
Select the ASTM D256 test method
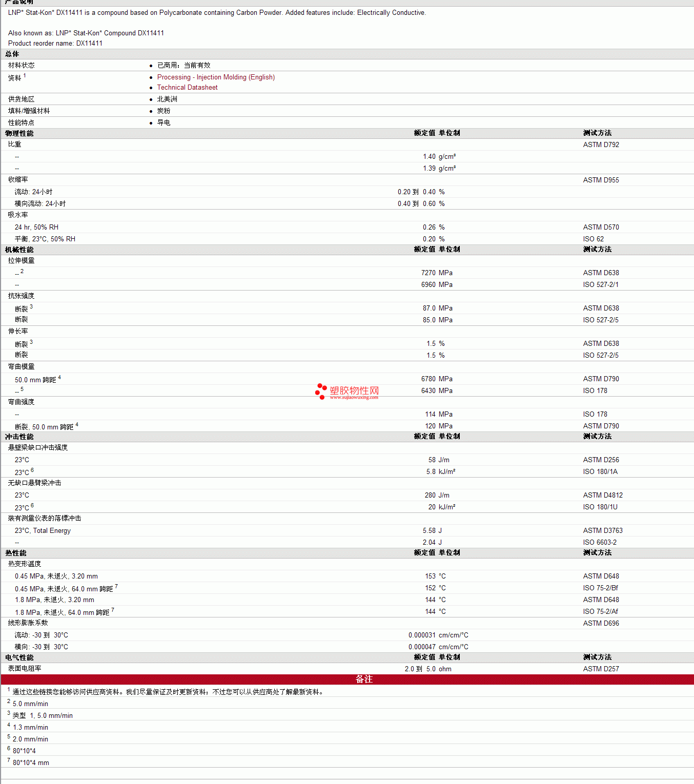[x=601, y=460]
